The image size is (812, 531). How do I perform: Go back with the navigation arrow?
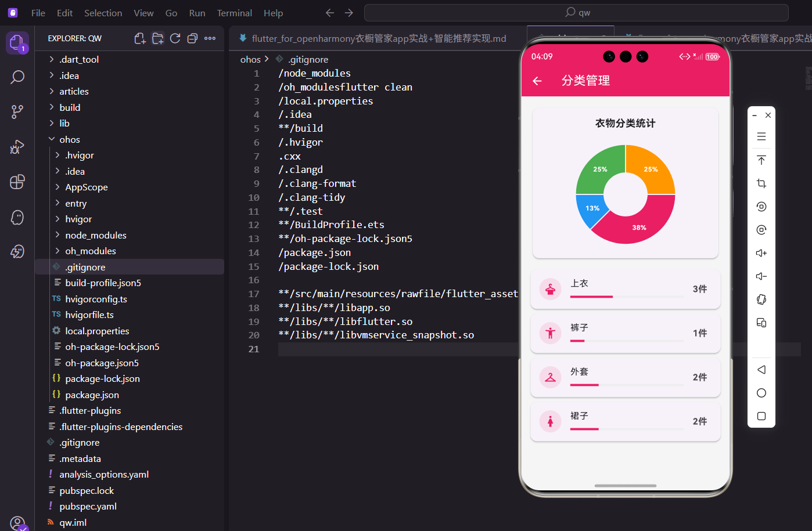coord(330,13)
